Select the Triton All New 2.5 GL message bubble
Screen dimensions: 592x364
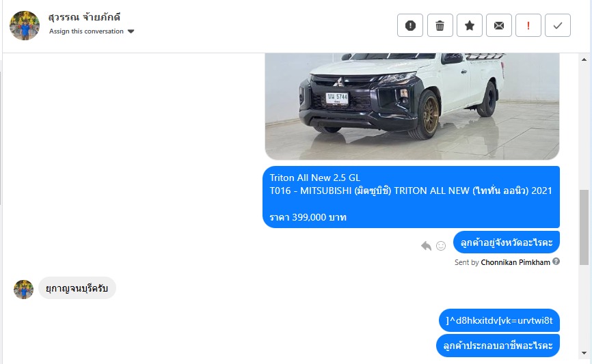[x=411, y=197]
